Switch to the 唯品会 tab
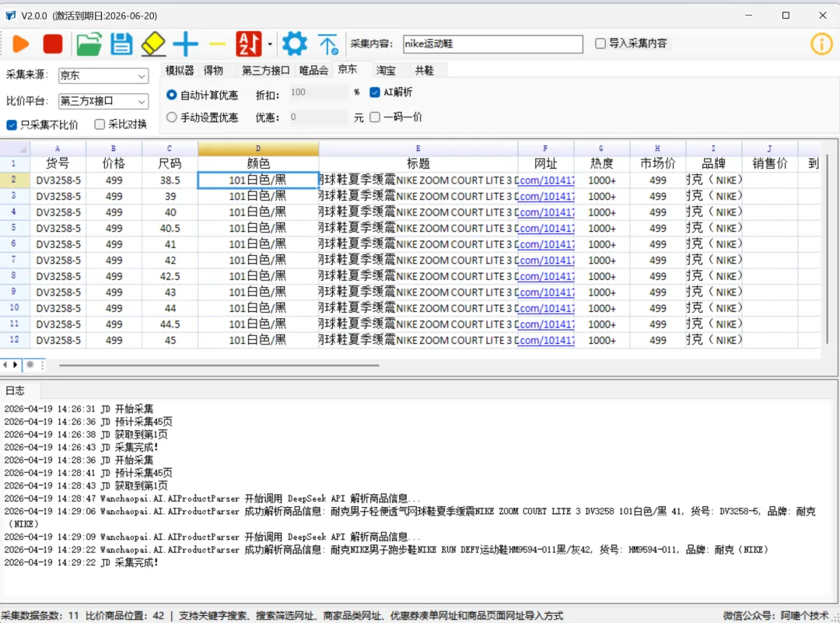 314,70
